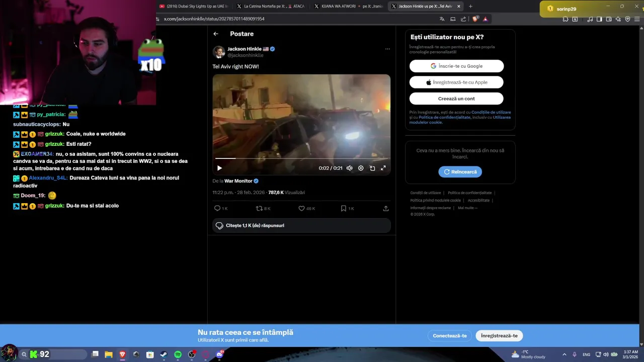Open footer Informații despre reclame link

click(430, 208)
